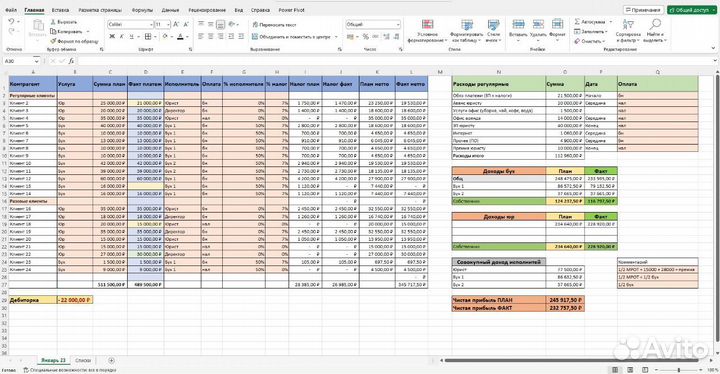This screenshot has height=374, width=720.
Task: Click the Cut (Вырезать) scissors icon
Action: click(x=53, y=22)
